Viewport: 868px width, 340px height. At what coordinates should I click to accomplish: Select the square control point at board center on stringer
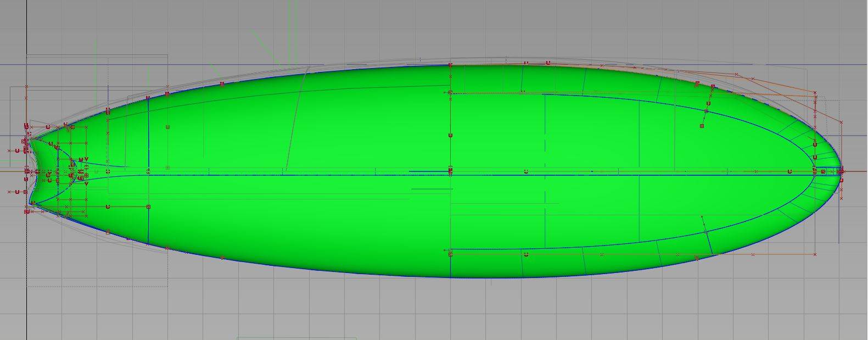(x=451, y=171)
